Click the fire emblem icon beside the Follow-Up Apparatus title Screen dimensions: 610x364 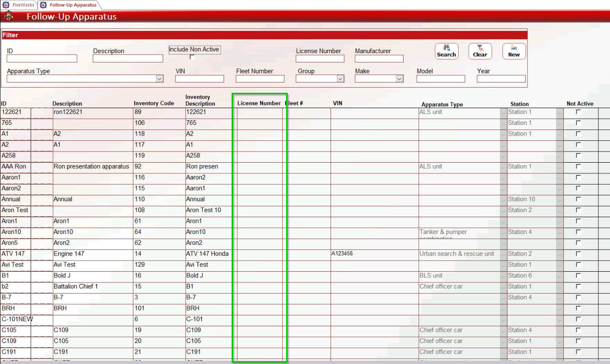(x=8, y=17)
